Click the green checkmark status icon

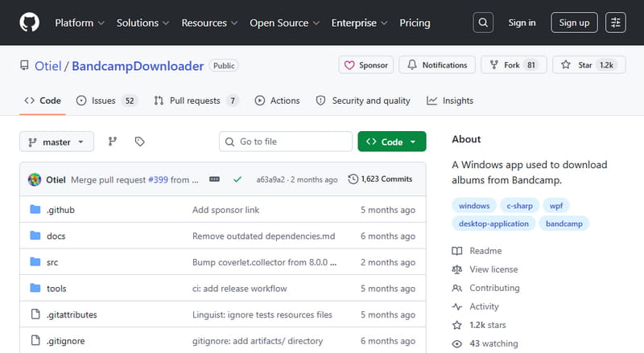(237, 179)
